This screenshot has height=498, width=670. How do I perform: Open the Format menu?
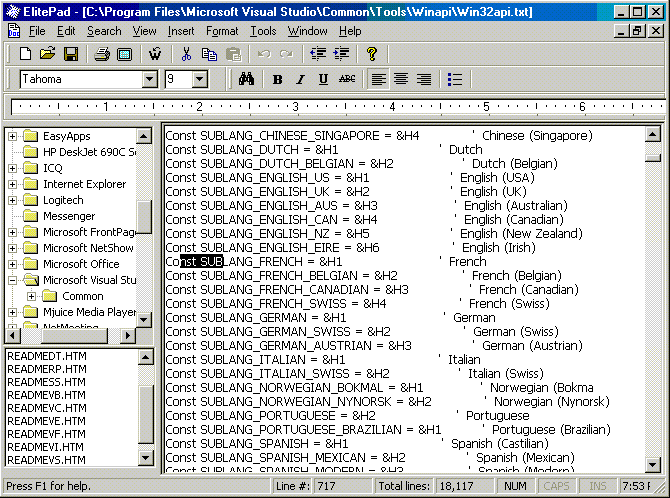(222, 31)
